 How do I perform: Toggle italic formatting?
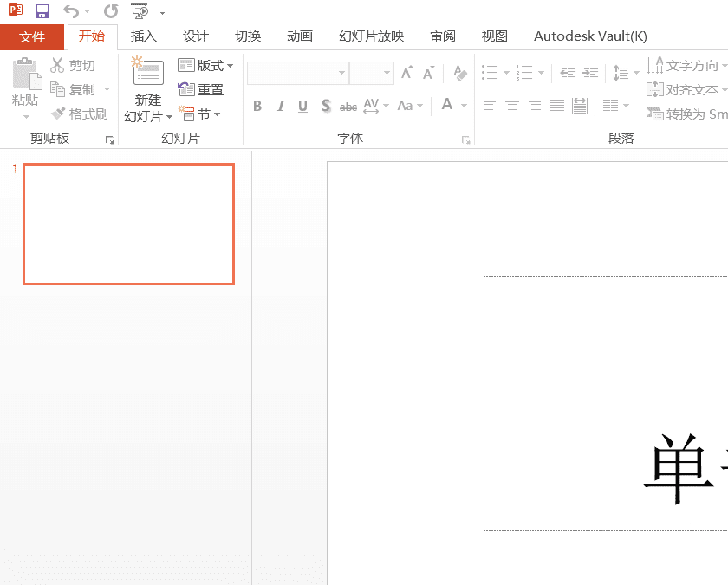(281, 106)
